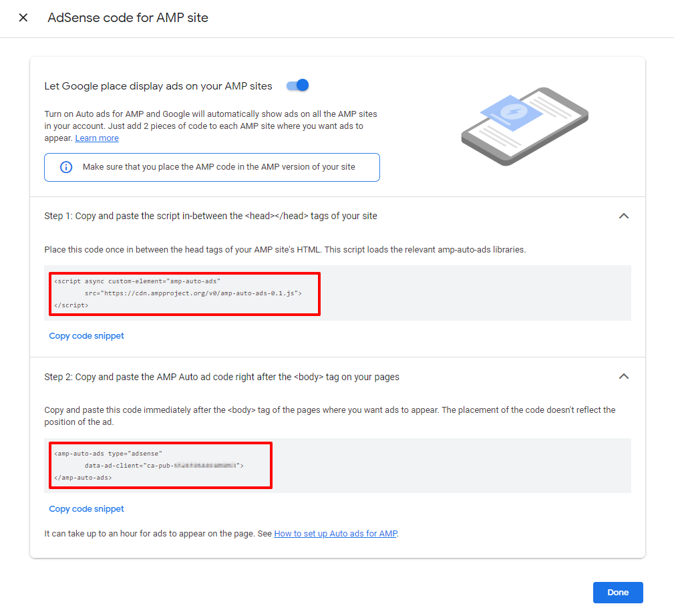This screenshot has height=616, width=674.
Task: Click the info icon in the notice
Action: (x=66, y=167)
